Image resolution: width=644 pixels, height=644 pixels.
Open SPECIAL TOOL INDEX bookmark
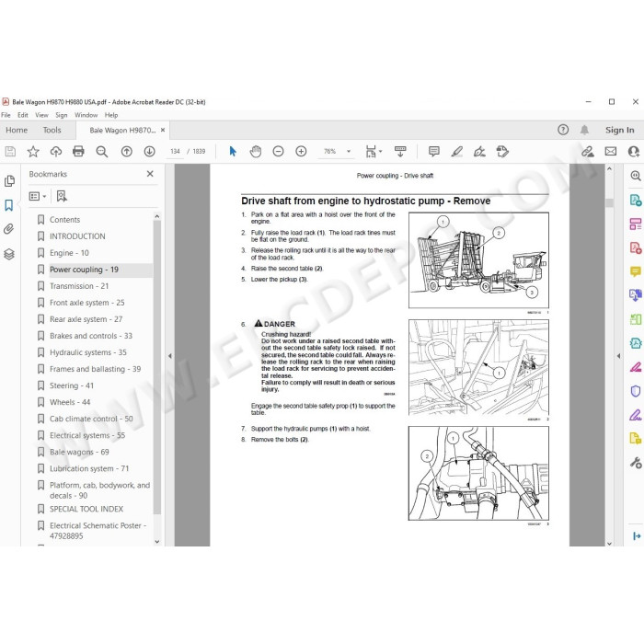(86, 509)
